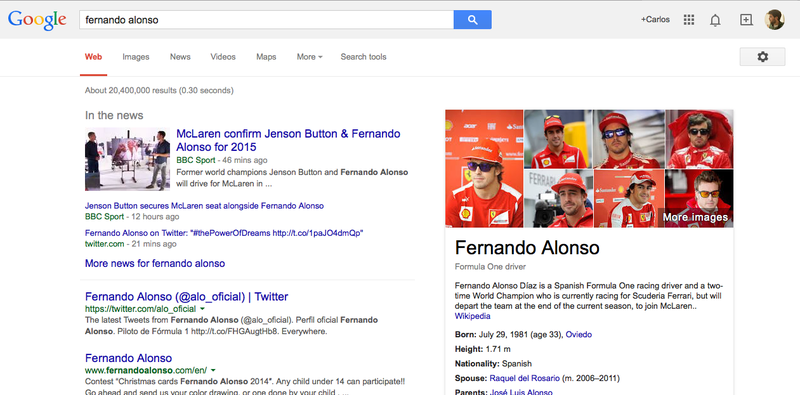Click the +Carlos profile link
This screenshot has width=800, height=395.
tap(656, 20)
